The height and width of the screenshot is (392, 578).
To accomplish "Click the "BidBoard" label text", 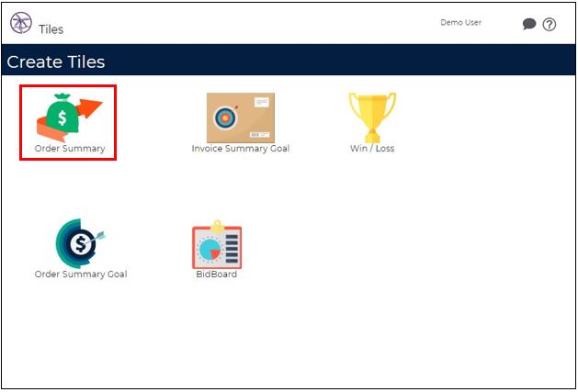I will click(217, 274).
